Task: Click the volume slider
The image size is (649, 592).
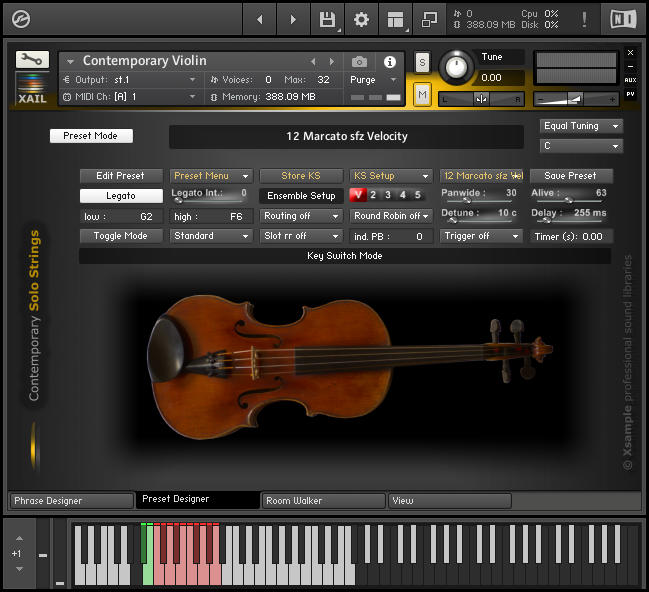Action: tap(576, 99)
